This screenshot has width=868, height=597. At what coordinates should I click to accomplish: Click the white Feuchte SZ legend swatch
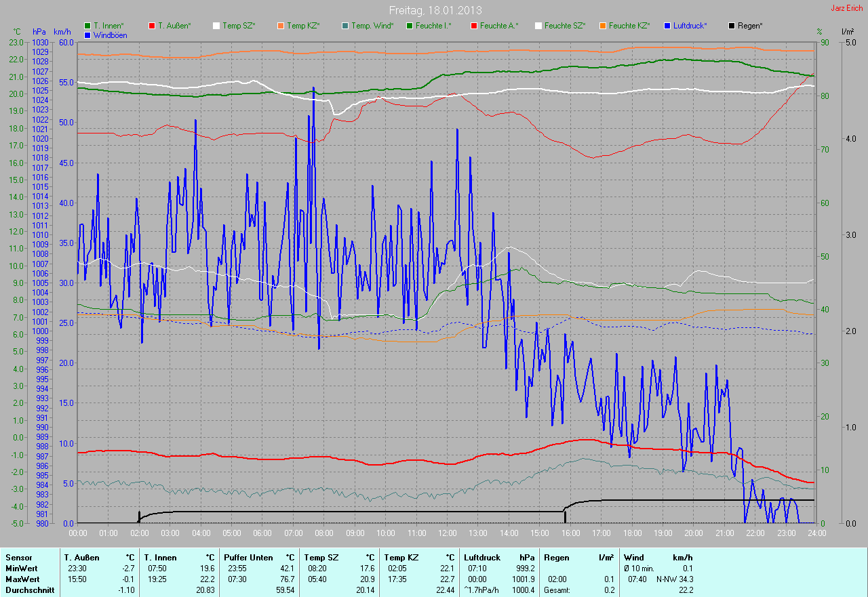click(538, 26)
